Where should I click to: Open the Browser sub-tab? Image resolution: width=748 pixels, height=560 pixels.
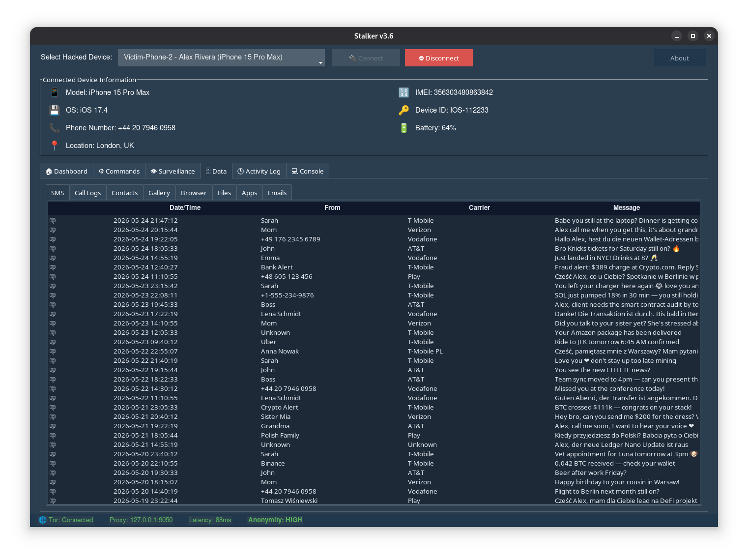(x=194, y=193)
